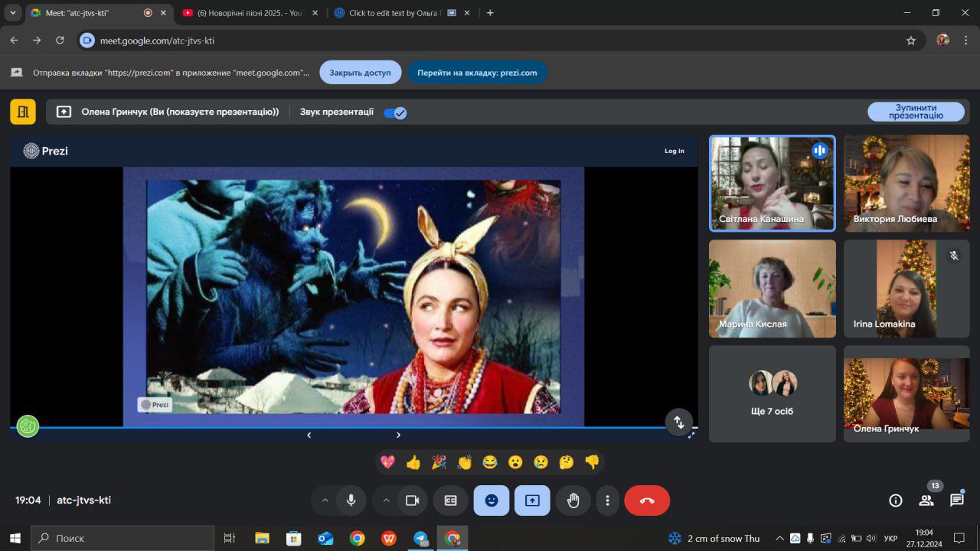Click Зупинити презентацію button

916,112
